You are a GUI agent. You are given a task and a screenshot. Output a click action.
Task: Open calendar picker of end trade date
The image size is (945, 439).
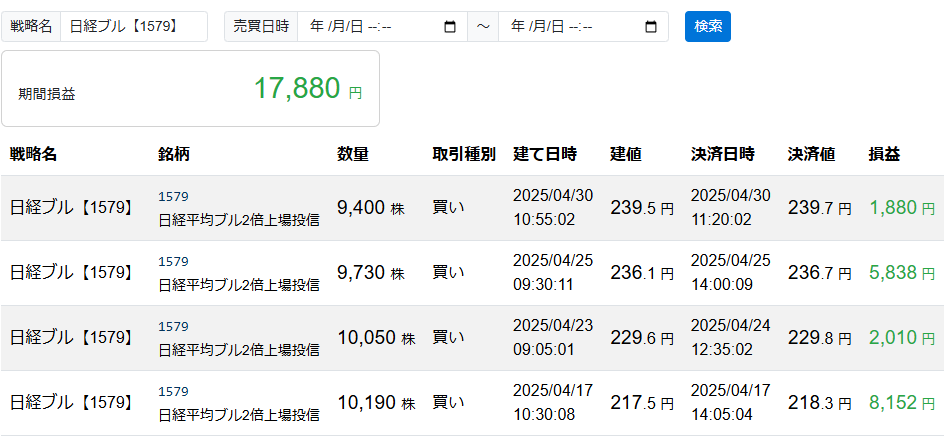(650, 27)
